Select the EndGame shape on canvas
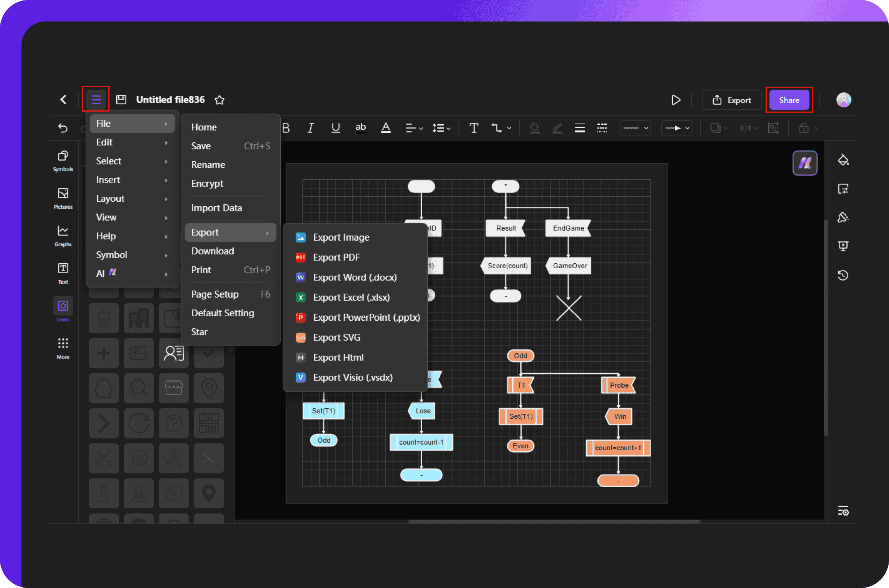The width and height of the screenshot is (889, 588). click(568, 228)
